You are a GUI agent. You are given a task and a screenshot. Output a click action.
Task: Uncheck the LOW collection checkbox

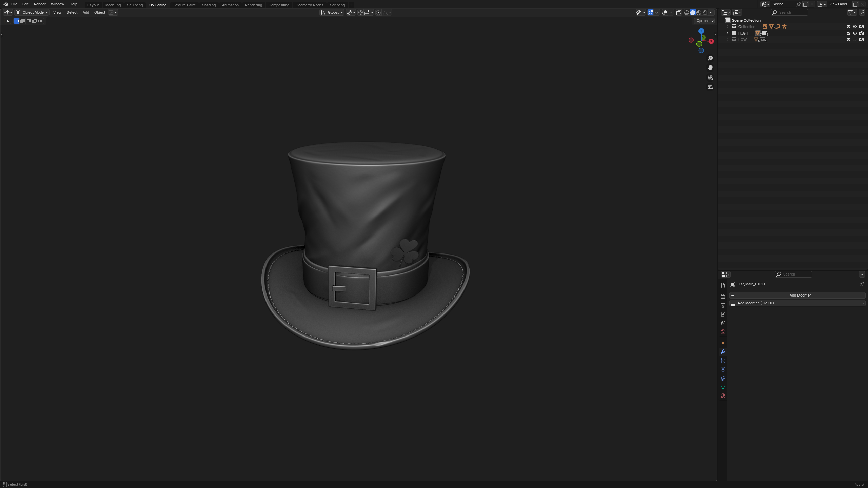[849, 40]
